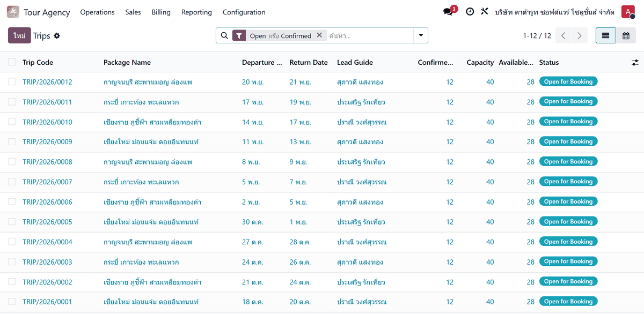
Task: Go to previous page of records
Action: [563, 36]
